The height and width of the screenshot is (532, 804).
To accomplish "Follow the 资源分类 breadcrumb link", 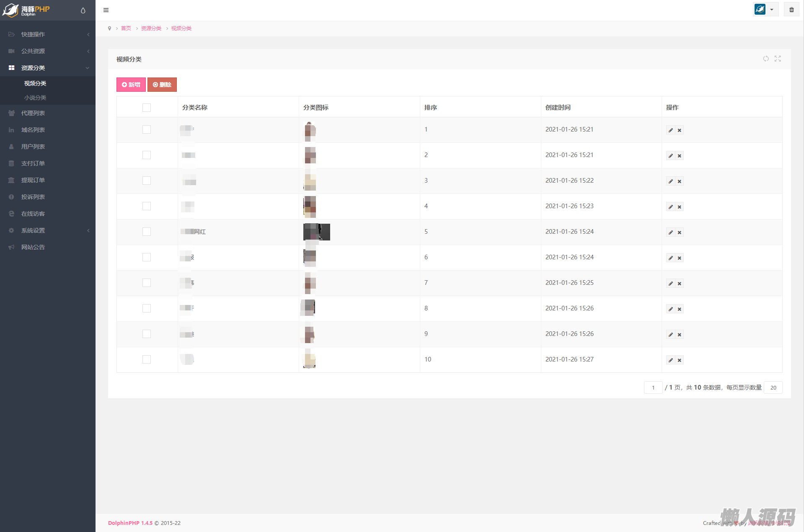I will click(x=151, y=28).
